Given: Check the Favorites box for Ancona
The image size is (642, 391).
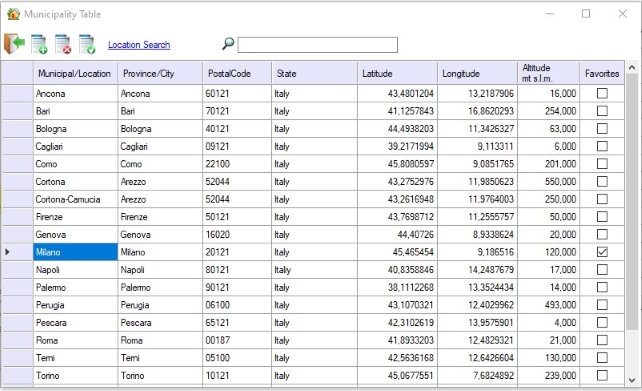Looking at the screenshot, I should pos(602,93).
